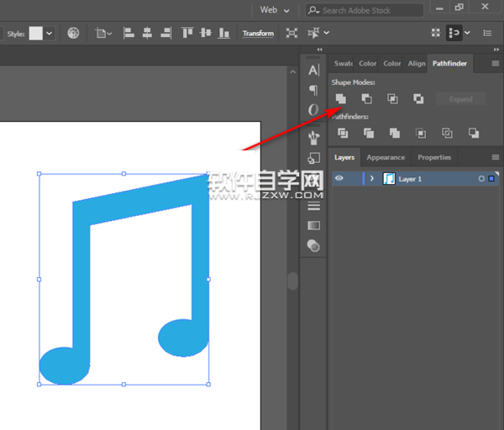Apply the Minus Back pathfinder

point(474,133)
